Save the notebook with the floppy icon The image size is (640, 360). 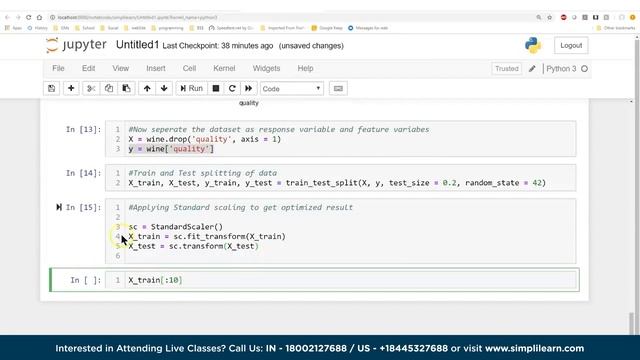tap(51, 89)
